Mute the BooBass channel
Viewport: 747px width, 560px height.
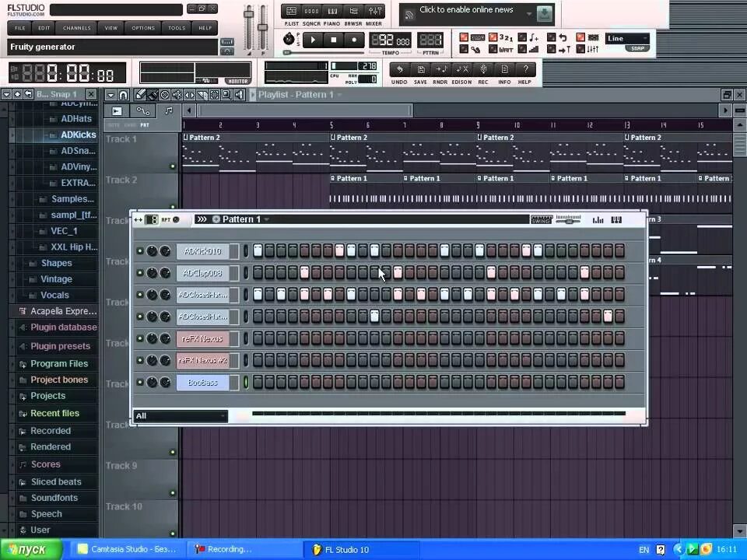click(139, 382)
